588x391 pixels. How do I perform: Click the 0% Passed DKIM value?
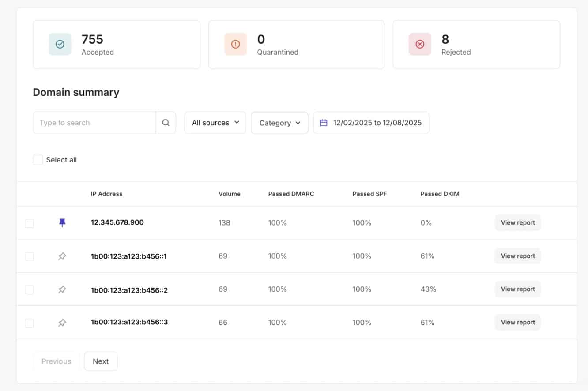point(426,223)
